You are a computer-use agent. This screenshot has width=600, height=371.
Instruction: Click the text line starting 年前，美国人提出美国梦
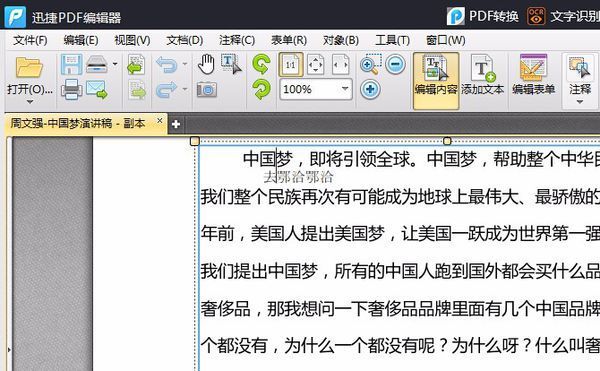coord(400,234)
